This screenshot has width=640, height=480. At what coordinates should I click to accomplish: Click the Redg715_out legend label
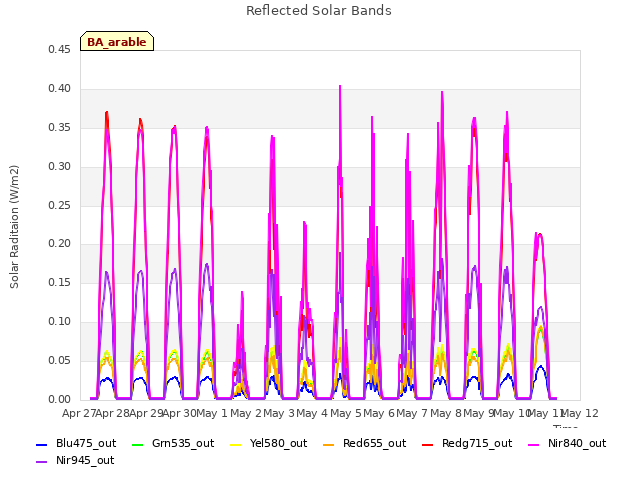477,443
